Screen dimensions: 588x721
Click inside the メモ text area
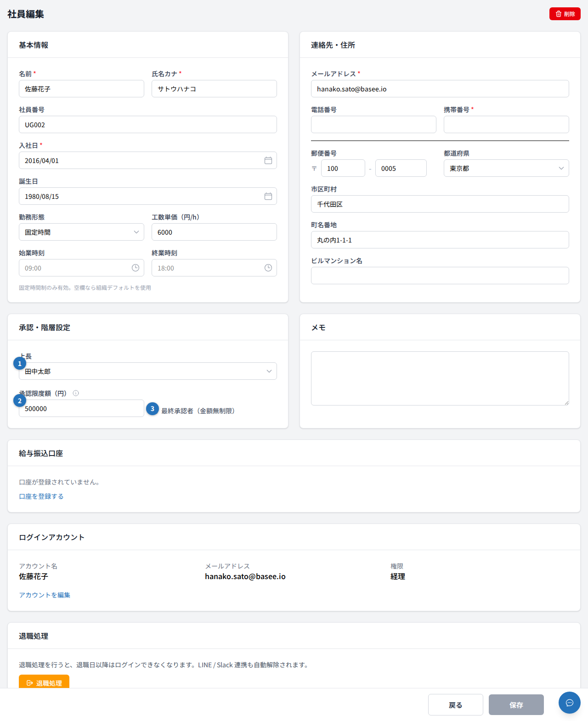point(440,378)
